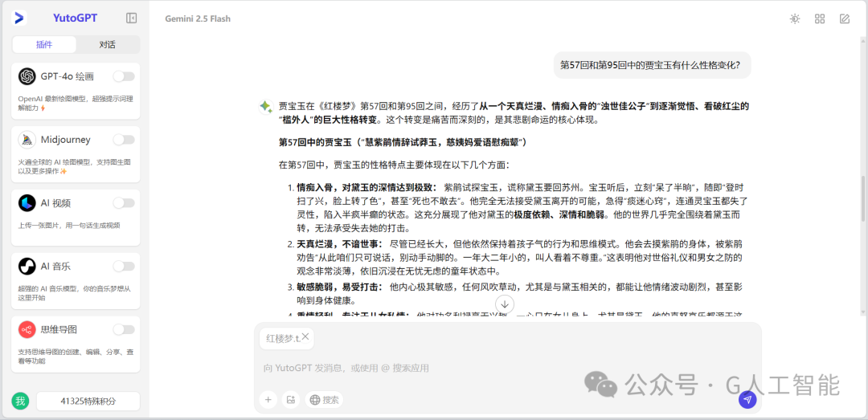Screen dimensions: 868x420
Task: Click the Midjourney card title
Action: tap(65, 140)
